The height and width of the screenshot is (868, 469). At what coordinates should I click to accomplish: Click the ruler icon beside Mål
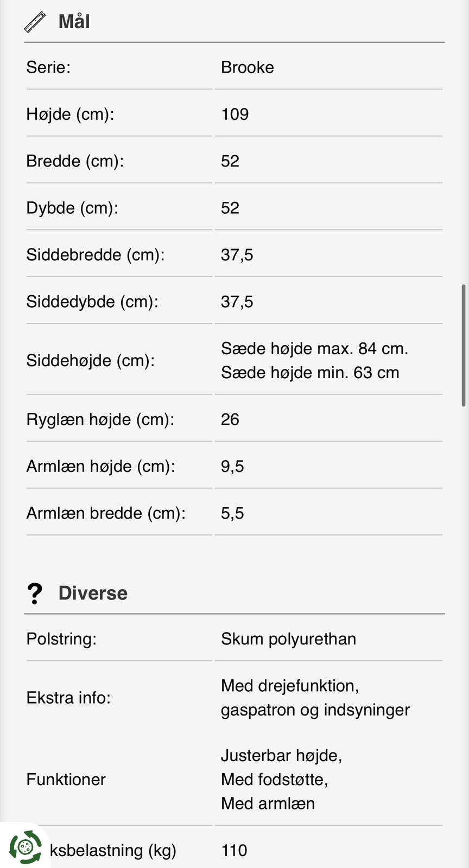(x=35, y=22)
